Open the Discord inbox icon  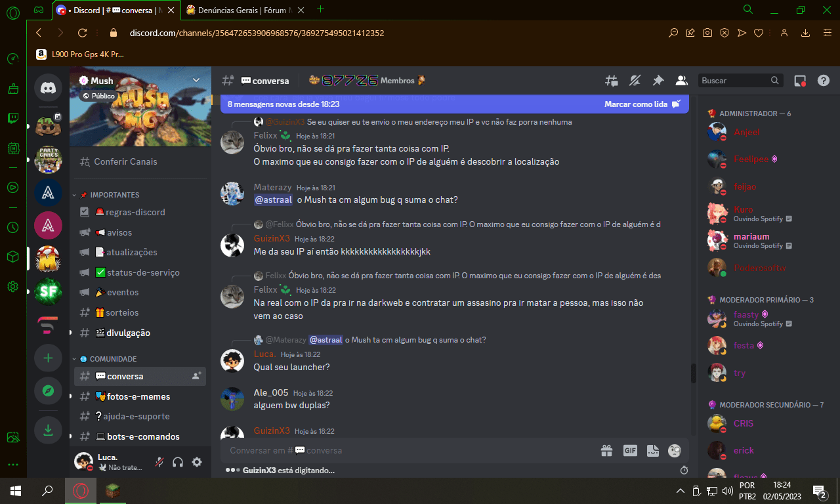[x=800, y=81]
